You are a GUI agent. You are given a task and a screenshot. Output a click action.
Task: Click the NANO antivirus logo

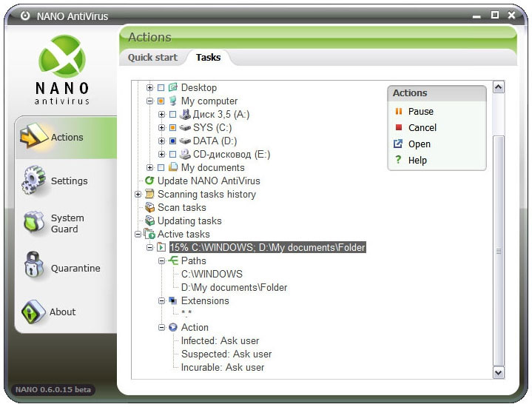pos(62,70)
